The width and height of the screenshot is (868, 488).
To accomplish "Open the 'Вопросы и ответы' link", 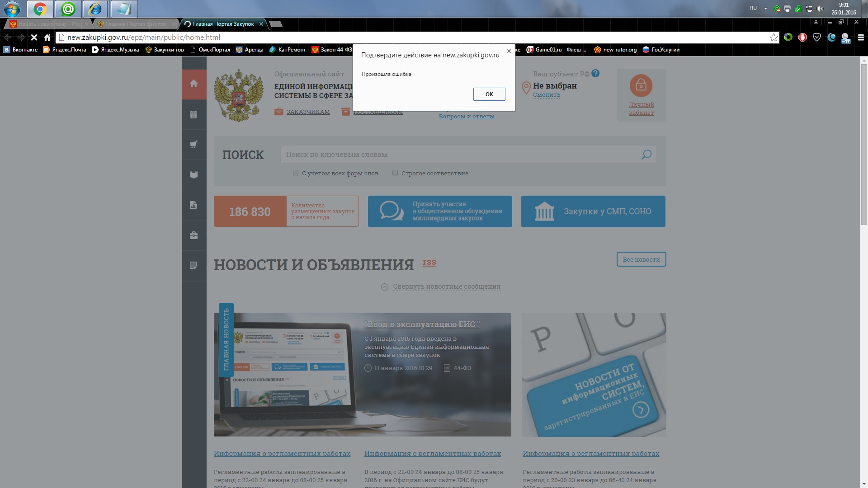I will 466,117.
